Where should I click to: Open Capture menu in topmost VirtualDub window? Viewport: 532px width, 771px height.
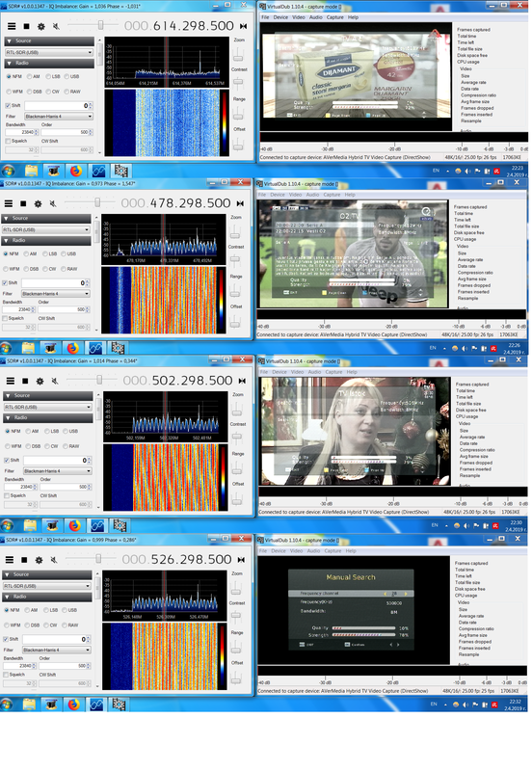[334, 17]
